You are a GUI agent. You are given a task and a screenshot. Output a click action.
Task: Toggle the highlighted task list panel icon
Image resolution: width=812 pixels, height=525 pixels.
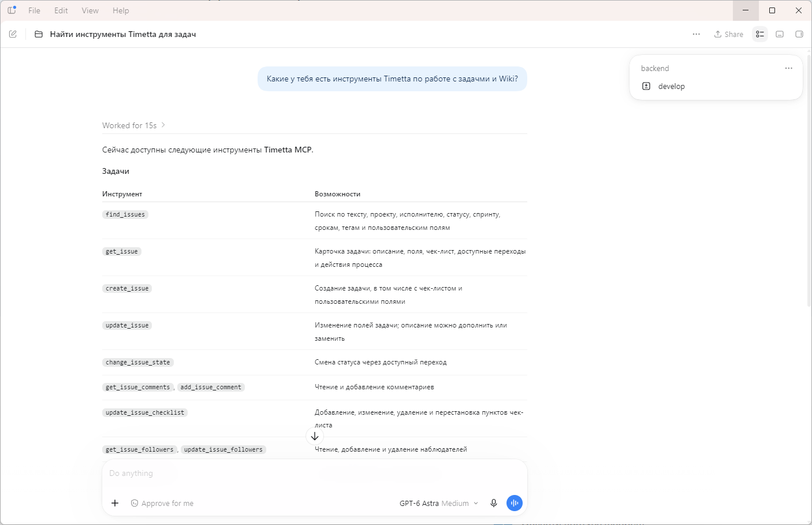(x=760, y=34)
